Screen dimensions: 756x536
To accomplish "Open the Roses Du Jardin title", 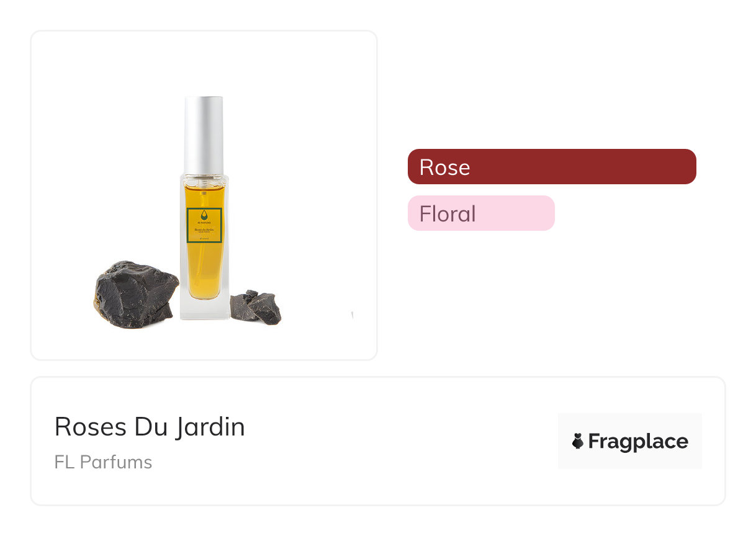I will (150, 427).
